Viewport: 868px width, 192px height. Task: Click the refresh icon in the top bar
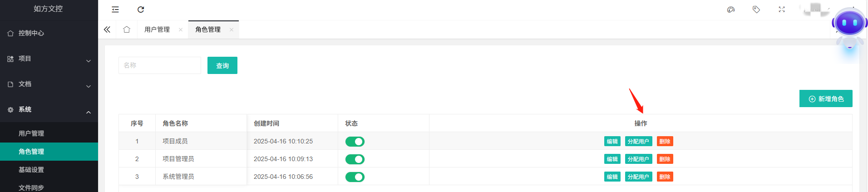pyautogui.click(x=141, y=10)
